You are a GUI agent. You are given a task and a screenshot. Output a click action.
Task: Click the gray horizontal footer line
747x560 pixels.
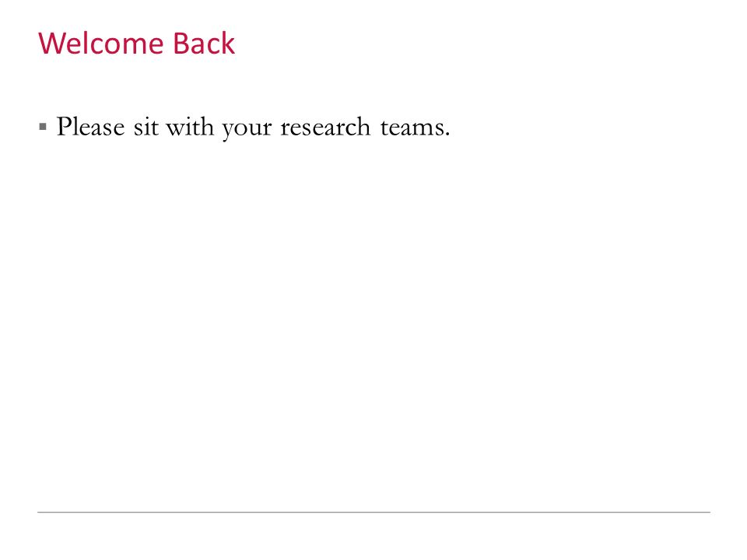pos(374,513)
